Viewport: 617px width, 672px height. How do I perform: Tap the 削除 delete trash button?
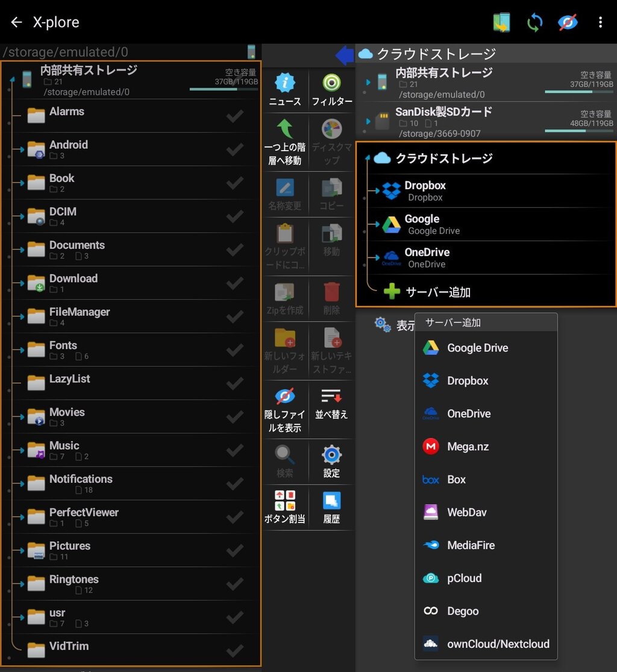tap(331, 299)
